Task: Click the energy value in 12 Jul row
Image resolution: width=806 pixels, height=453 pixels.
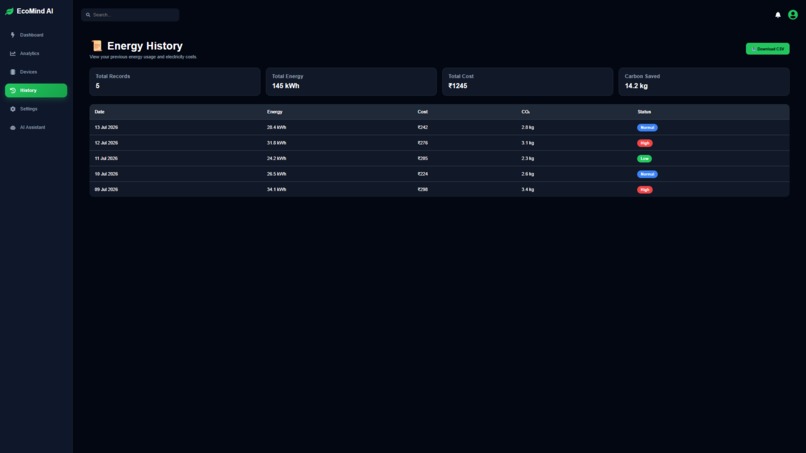Action: (277, 143)
